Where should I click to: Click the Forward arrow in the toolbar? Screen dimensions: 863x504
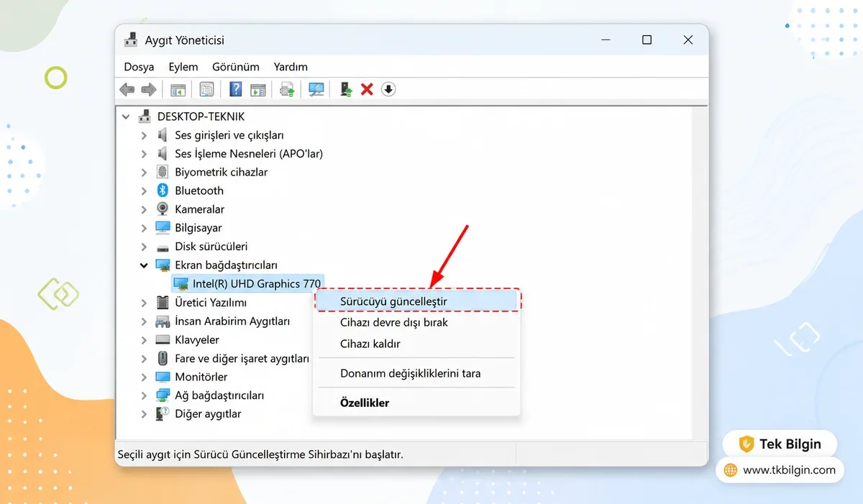tap(149, 89)
